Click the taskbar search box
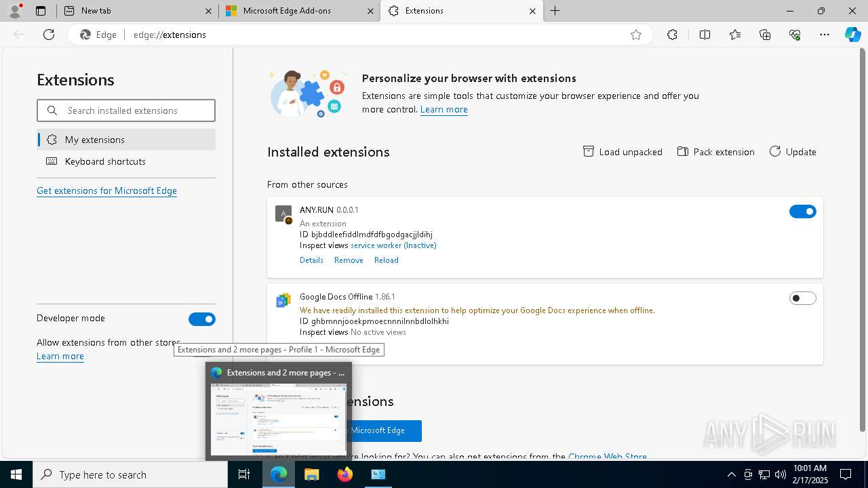868x488 pixels. click(130, 474)
